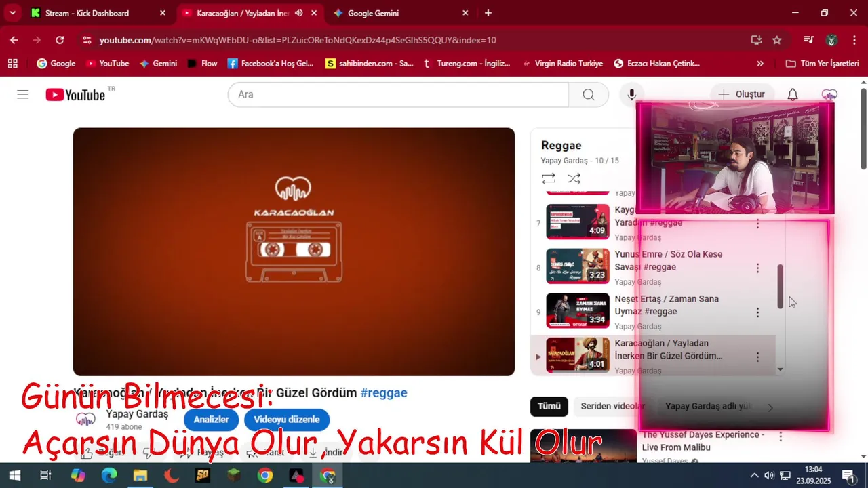Open the Virgin Radio Turkiye bookmark
Screen dimensions: 868x488
point(562,64)
